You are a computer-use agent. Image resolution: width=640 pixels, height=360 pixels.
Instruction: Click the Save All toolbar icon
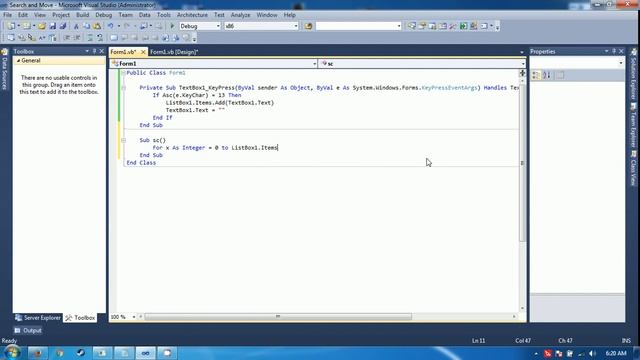(x=62, y=26)
